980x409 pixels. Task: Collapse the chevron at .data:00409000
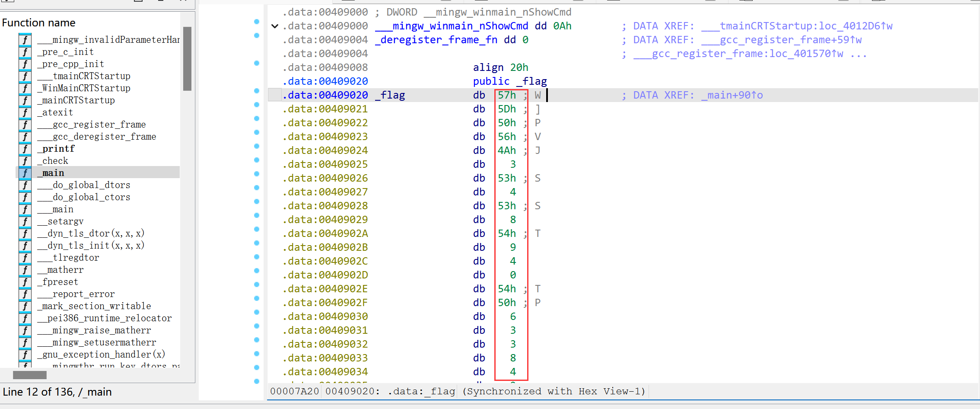[275, 26]
